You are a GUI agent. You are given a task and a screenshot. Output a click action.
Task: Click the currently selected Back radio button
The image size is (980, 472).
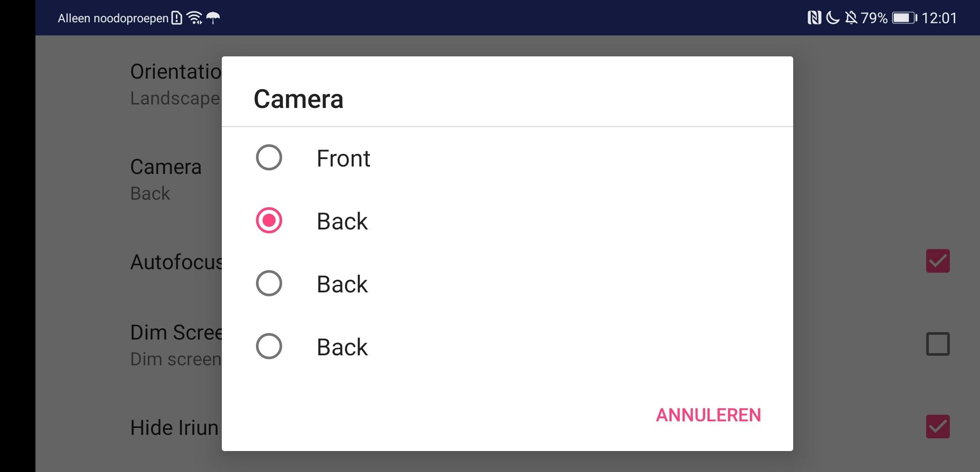[x=269, y=220]
